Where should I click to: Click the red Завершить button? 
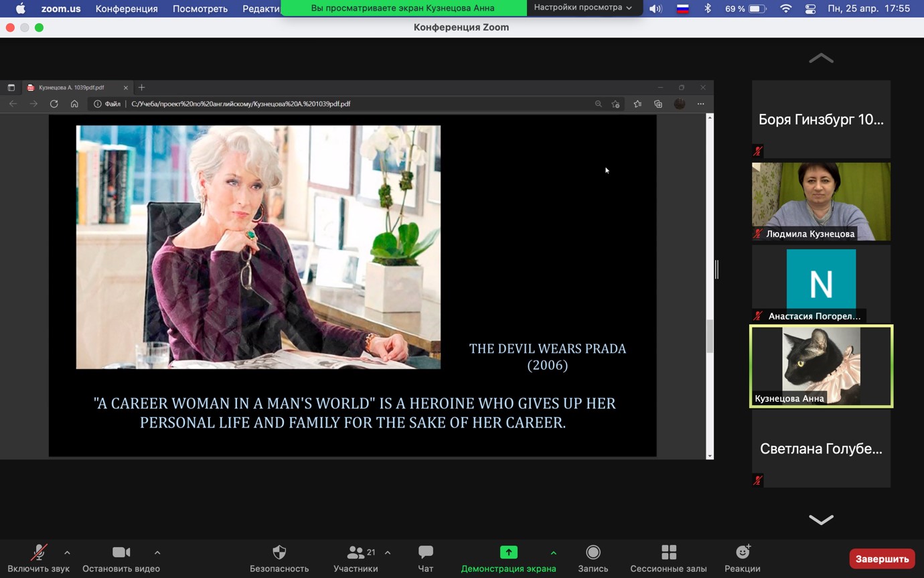point(882,559)
